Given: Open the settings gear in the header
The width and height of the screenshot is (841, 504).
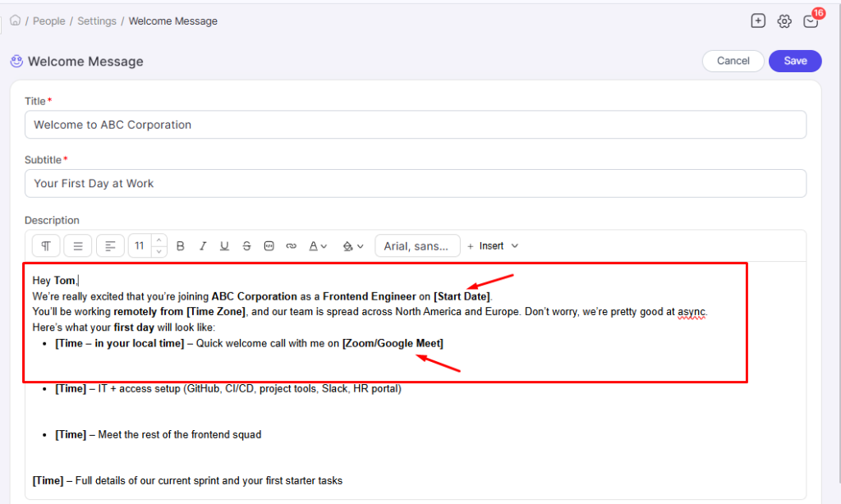Looking at the screenshot, I should 784,21.
